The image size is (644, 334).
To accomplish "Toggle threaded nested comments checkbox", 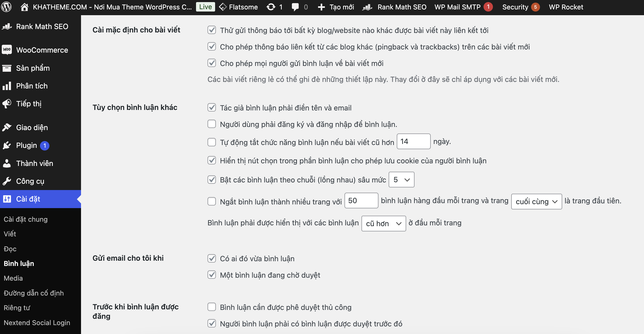I will coord(212,180).
